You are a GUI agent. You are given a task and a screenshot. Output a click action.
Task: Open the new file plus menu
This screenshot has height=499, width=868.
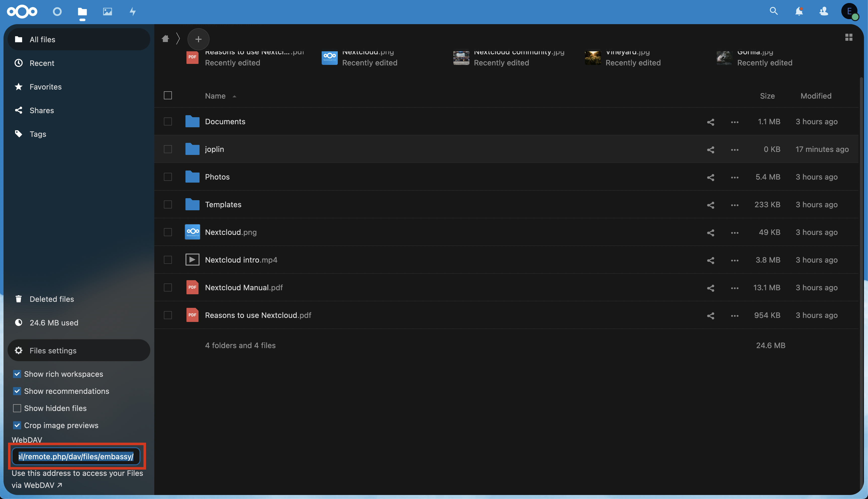coord(198,39)
